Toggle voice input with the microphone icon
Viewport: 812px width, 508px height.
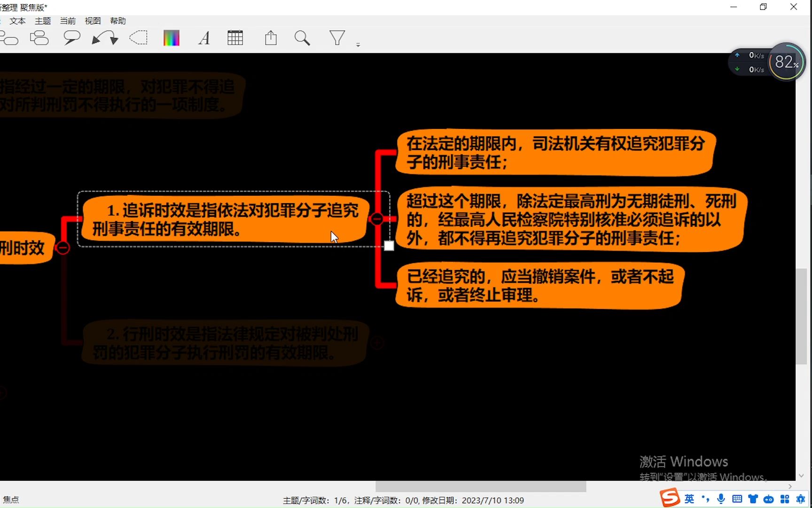pyautogui.click(x=721, y=499)
